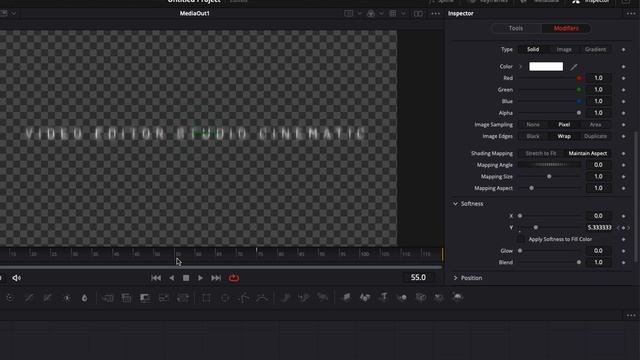This screenshot has height=360, width=640.
Task: Add a Merge node from the toolbar
Action: pos(108,298)
